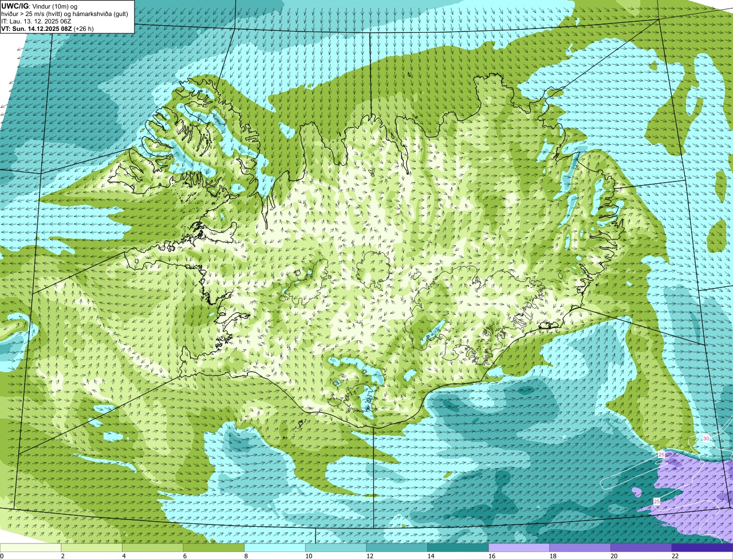Click the 16–18 m/s lavender legend swatch
Image resolution: width=733 pixels, height=560 pixels.
click(519, 547)
